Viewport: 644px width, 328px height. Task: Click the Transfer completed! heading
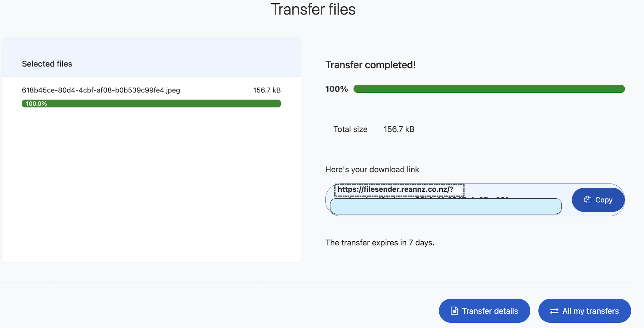coord(370,65)
